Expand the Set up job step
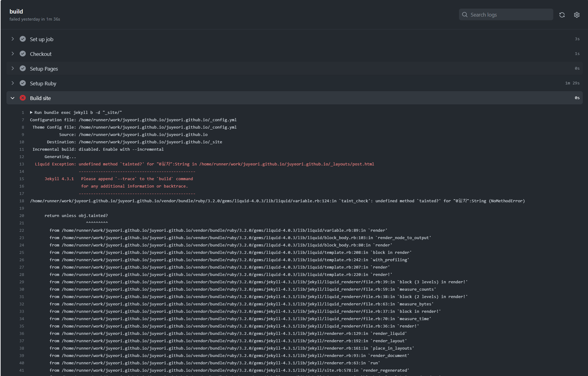588x376 pixels. coord(13,39)
